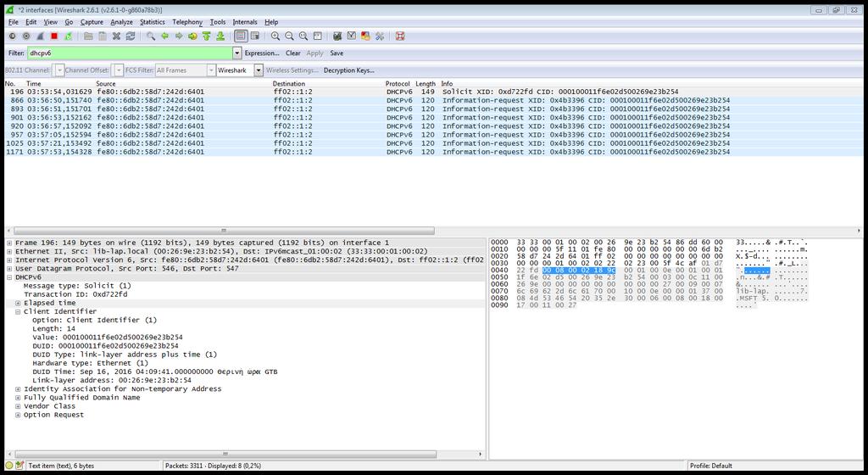868x475 pixels.
Task: Open preferences (tools icon)
Action: pos(380,36)
